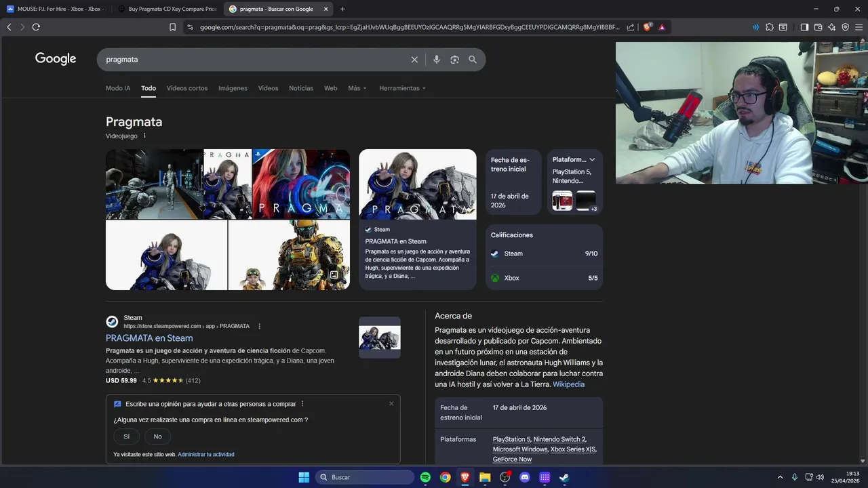Select the Videos search tab

point(268,88)
